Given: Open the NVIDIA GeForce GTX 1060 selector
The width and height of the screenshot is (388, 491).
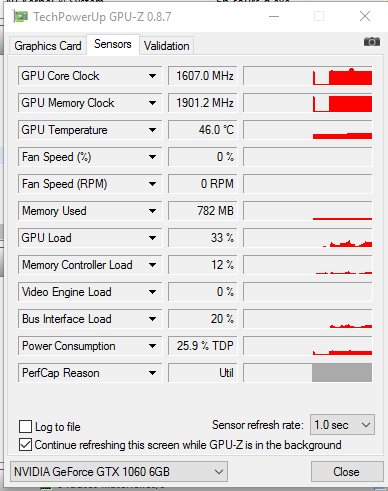Looking at the screenshot, I should point(119,472).
